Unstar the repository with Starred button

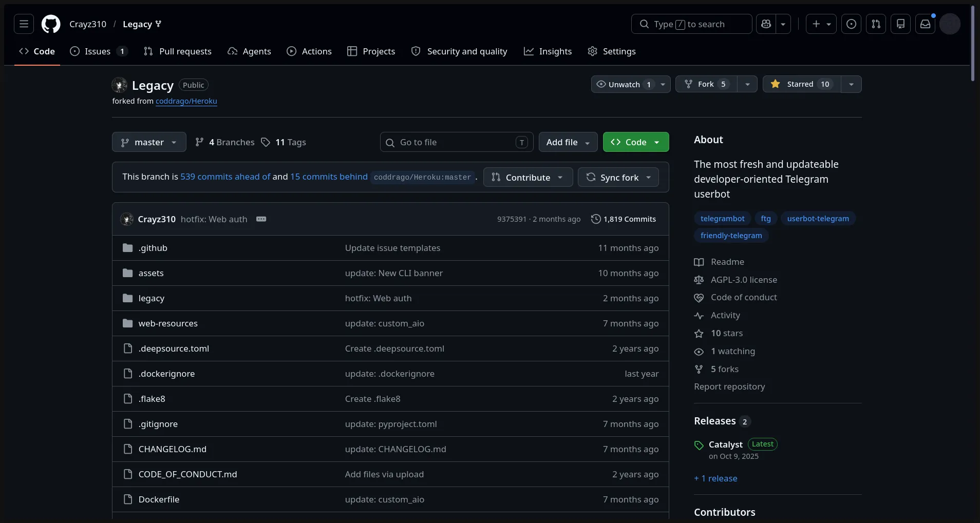coord(802,84)
